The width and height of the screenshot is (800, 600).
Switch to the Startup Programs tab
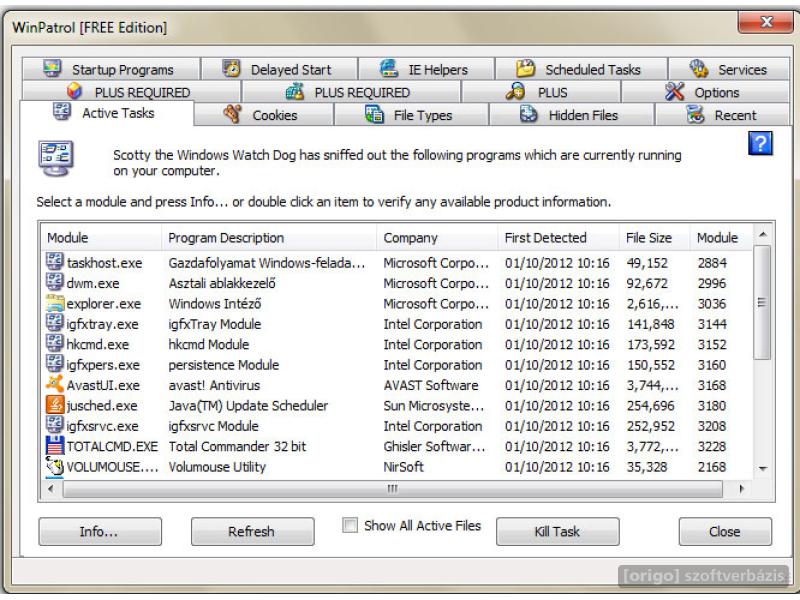point(111,69)
